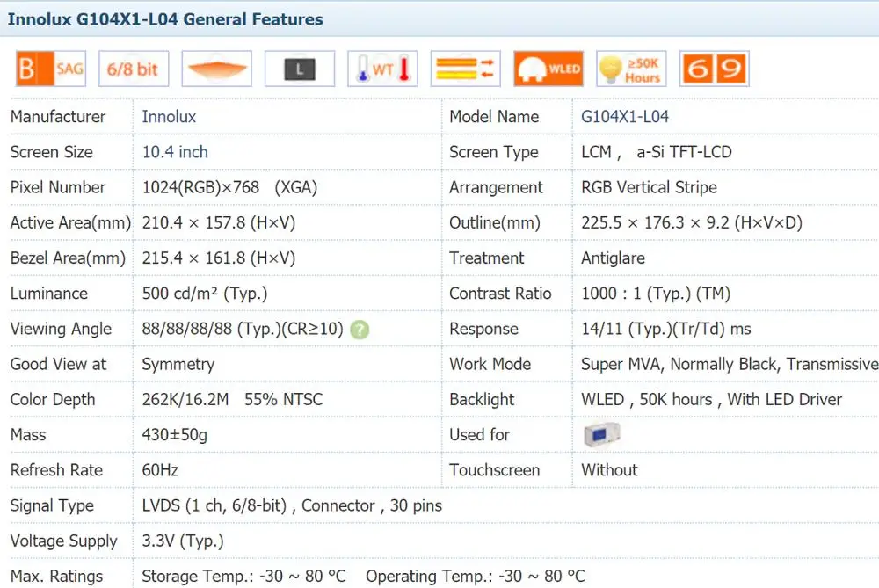
Task: Click the orange wide viewing angle icon
Action: click(217, 69)
